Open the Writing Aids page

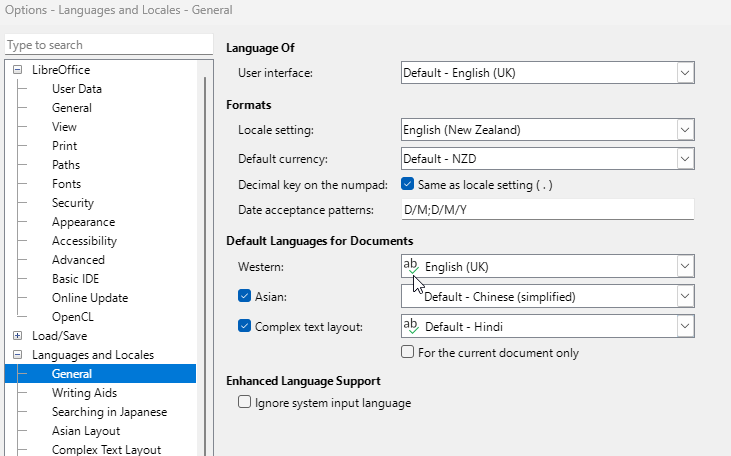[x=84, y=393]
